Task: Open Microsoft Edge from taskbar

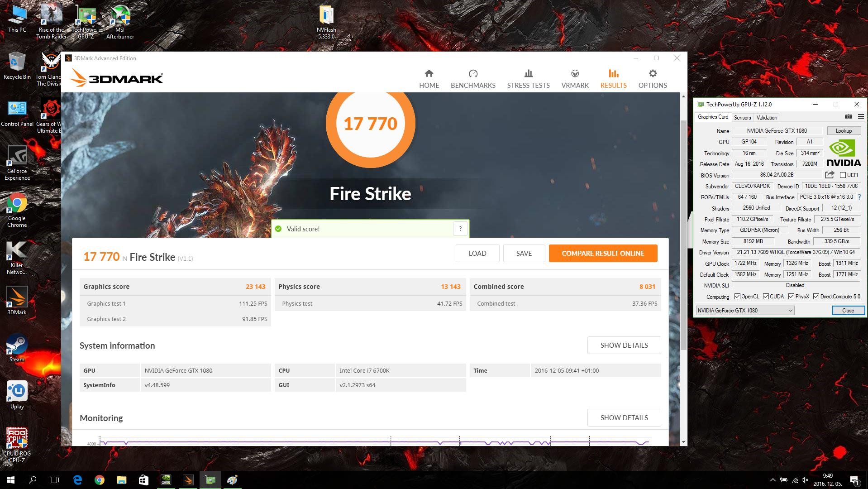Action: [77, 480]
